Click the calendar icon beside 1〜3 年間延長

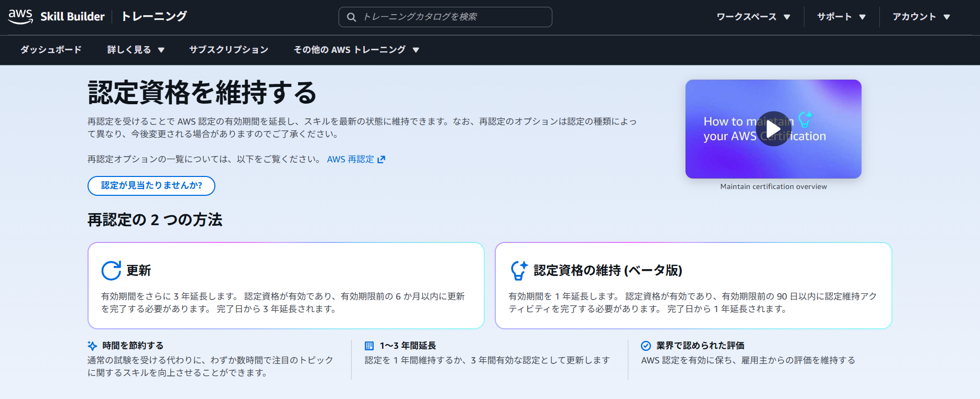coord(369,346)
